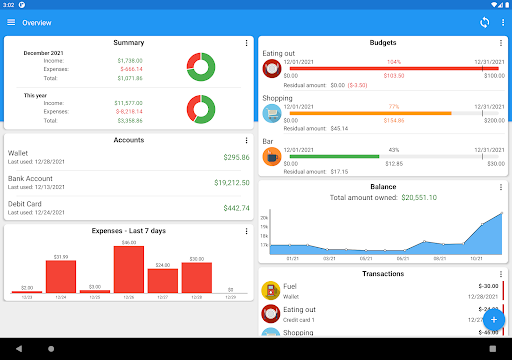The height and width of the screenshot is (360, 512).
Task: Open the Expenses Last 7 days options
Action: pos(246,231)
